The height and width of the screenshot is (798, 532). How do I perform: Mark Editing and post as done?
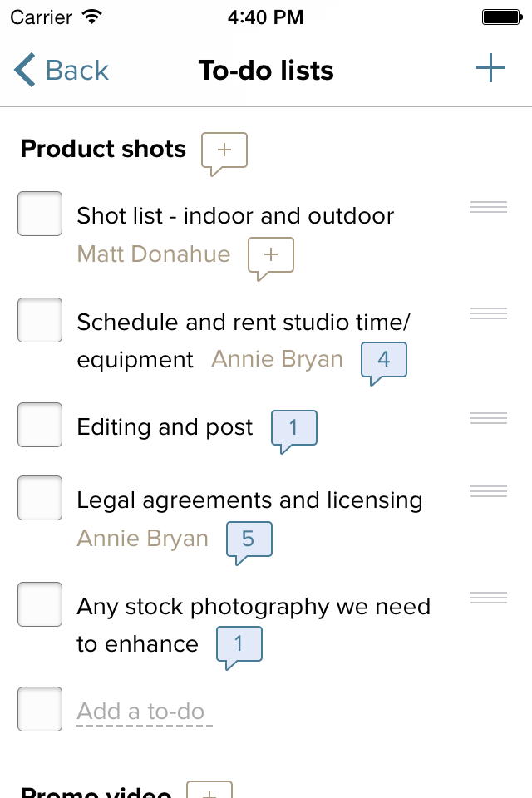[x=40, y=425]
